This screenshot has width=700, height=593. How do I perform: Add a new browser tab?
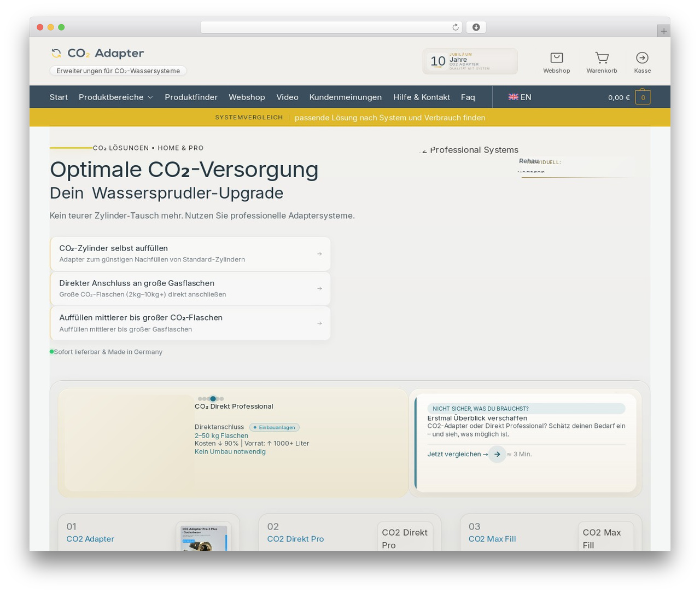pos(663,31)
